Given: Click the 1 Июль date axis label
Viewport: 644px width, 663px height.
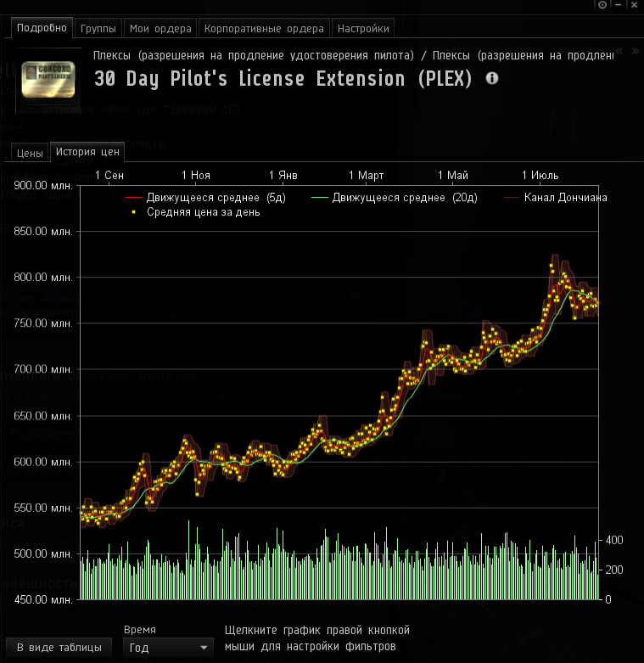Looking at the screenshot, I should click(540, 175).
